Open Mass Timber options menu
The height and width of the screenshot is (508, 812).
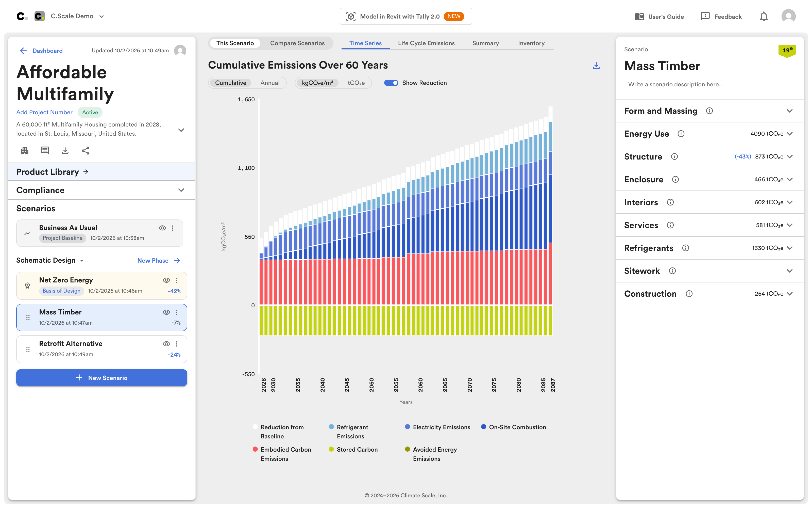click(x=177, y=312)
